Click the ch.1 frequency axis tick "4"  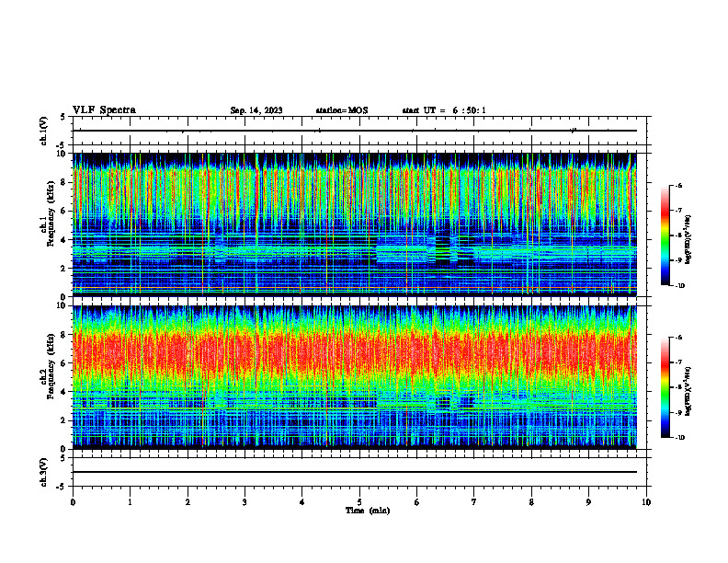(x=64, y=240)
